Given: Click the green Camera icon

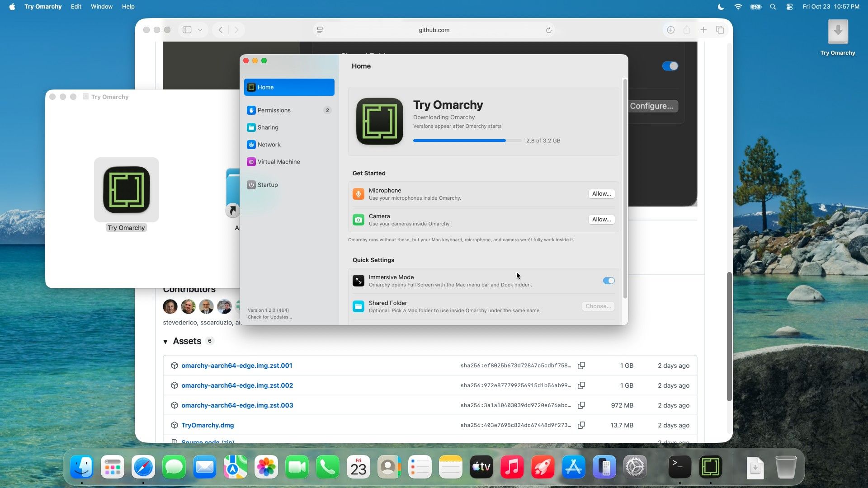Looking at the screenshot, I should 359,220.
